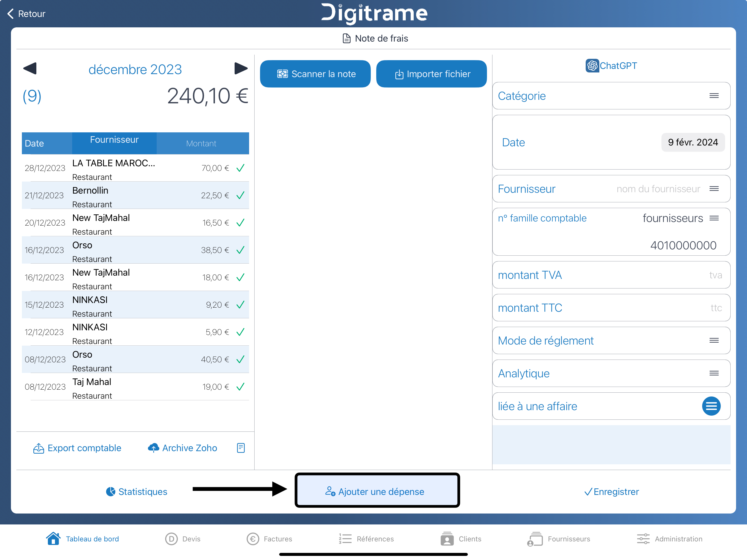Open Mode de réglement list
The height and width of the screenshot is (560, 747).
pyautogui.click(x=714, y=340)
